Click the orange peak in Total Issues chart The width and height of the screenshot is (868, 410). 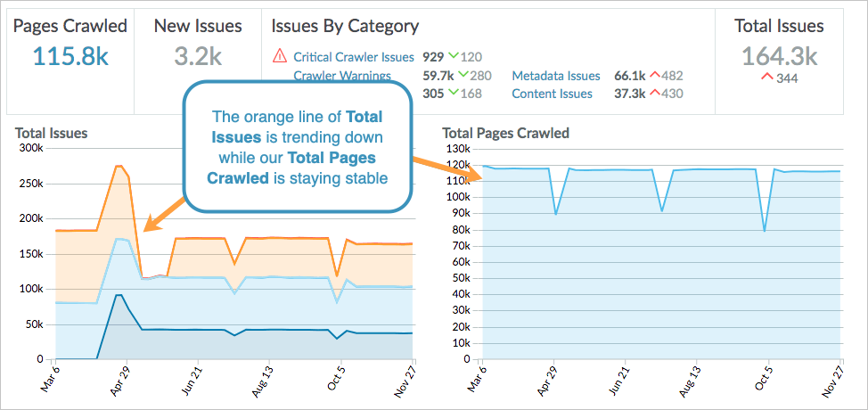pos(119,167)
